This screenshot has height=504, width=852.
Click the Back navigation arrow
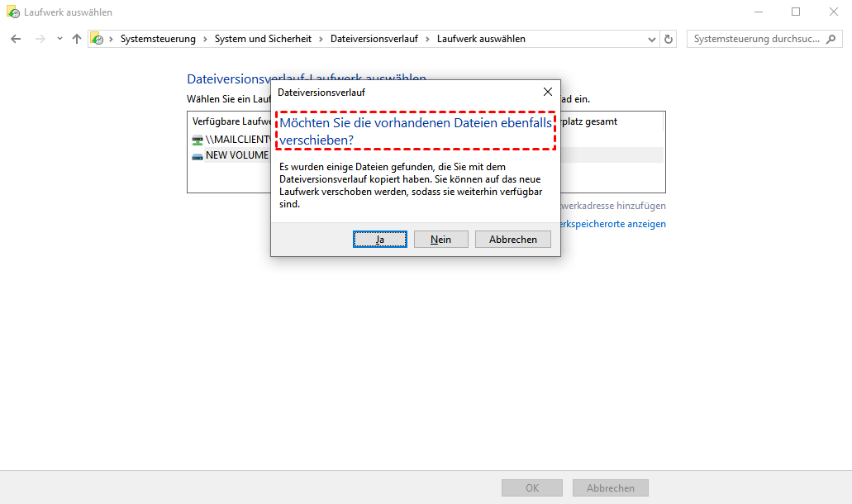point(16,39)
